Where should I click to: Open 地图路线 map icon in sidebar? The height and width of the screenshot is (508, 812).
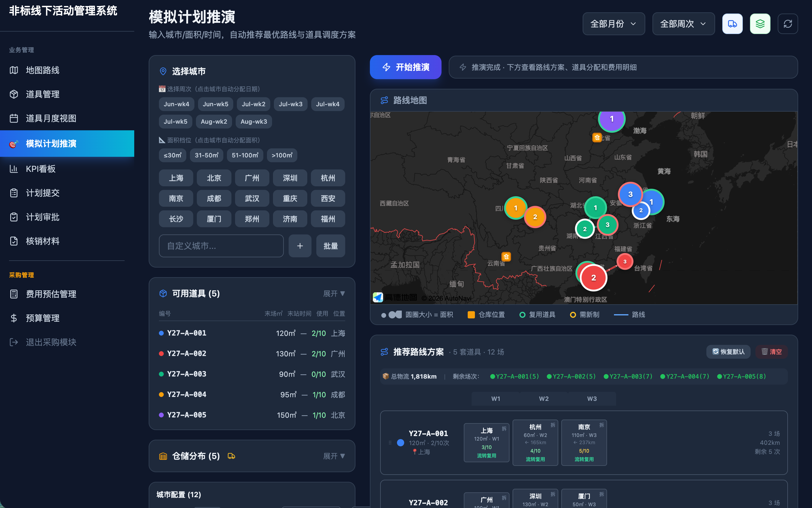14,70
